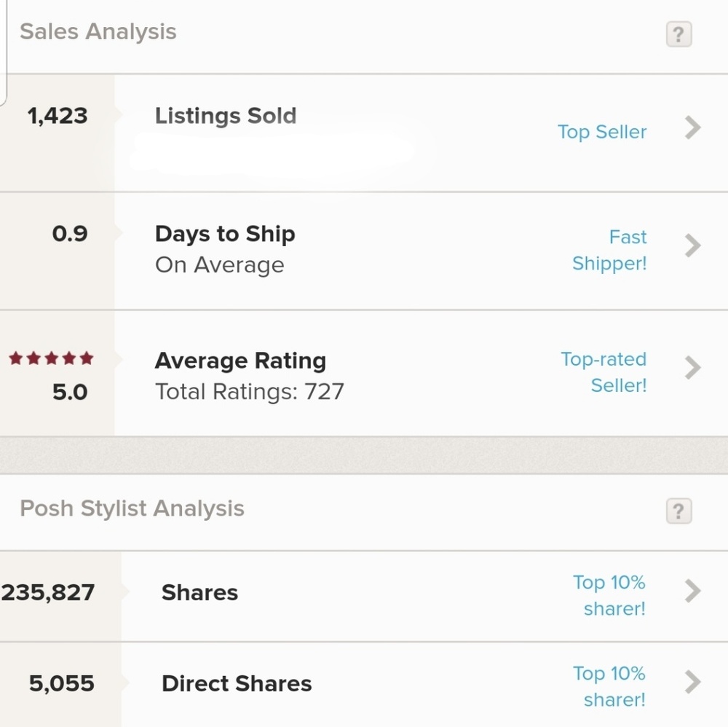Screen dimensions: 728x727
Task: Click Top 10% sharer beside Shares
Action: [609, 595]
